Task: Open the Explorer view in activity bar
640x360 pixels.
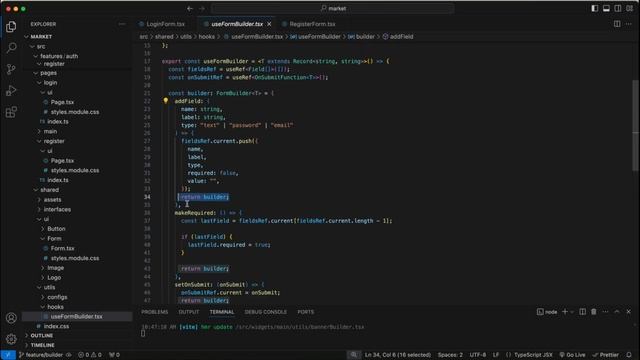Action: [11, 27]
